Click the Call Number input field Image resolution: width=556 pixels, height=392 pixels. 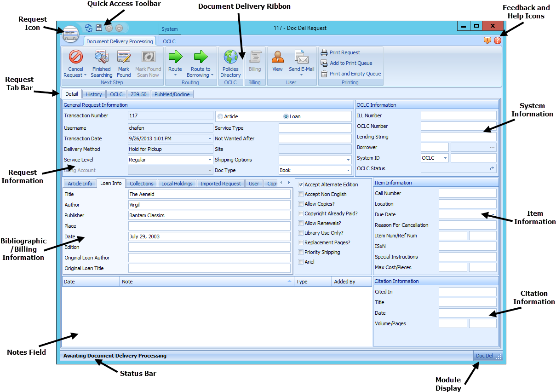[x=468, y=193]
